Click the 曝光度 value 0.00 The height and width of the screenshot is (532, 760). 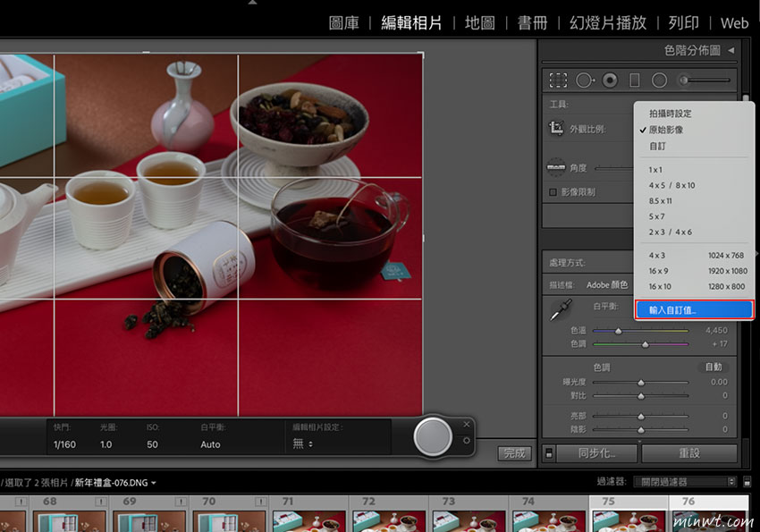tap(719, 382)
